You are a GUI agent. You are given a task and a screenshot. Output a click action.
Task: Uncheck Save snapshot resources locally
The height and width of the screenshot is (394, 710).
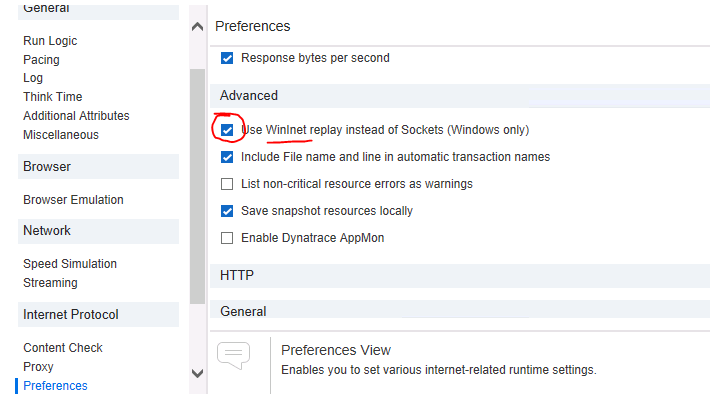coord(227,211)
